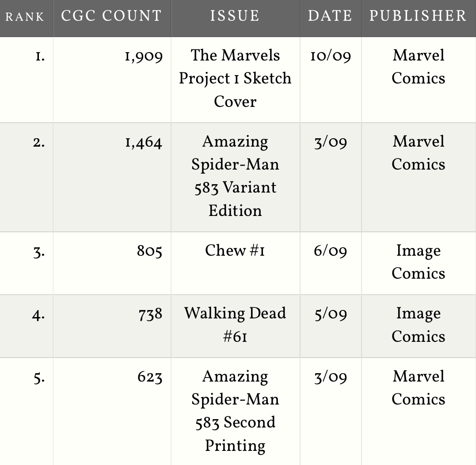The width and height of the screenshot is (476, 465).
Task: Click Image Comics publisher in Chew row
Action: coord(418,262)
